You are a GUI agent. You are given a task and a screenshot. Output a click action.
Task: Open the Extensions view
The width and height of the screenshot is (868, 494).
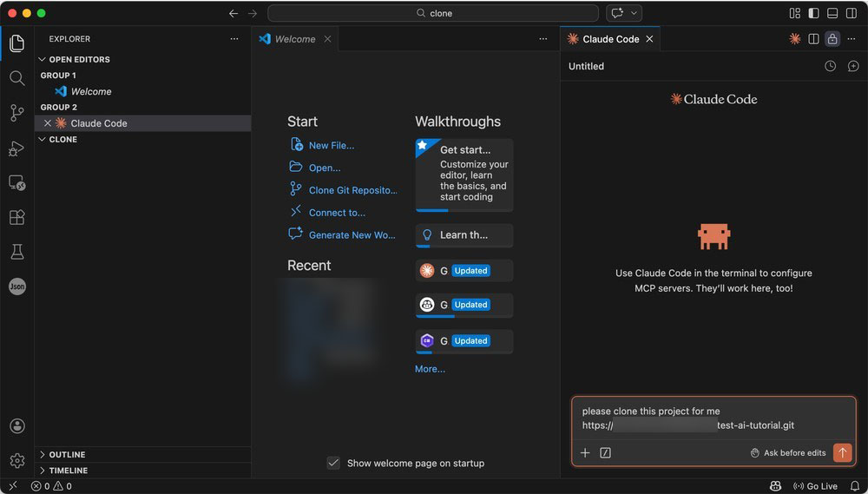[x=17, y=217]
